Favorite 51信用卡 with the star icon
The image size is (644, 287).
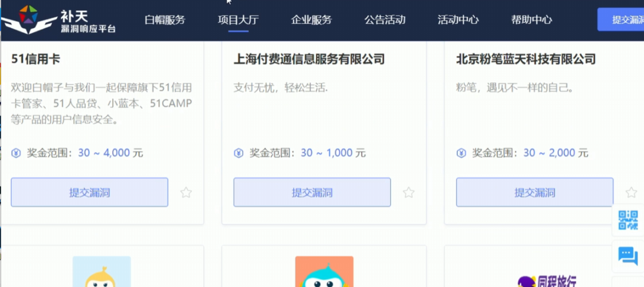tap(186, 192)
